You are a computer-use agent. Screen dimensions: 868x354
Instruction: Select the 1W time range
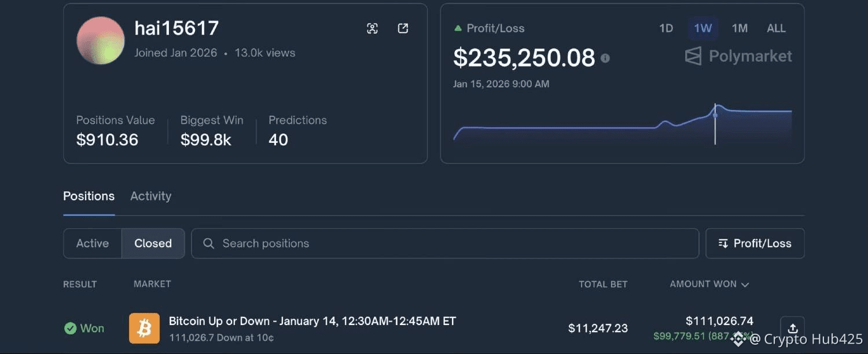pyautogui.click(x=703, y=28)
